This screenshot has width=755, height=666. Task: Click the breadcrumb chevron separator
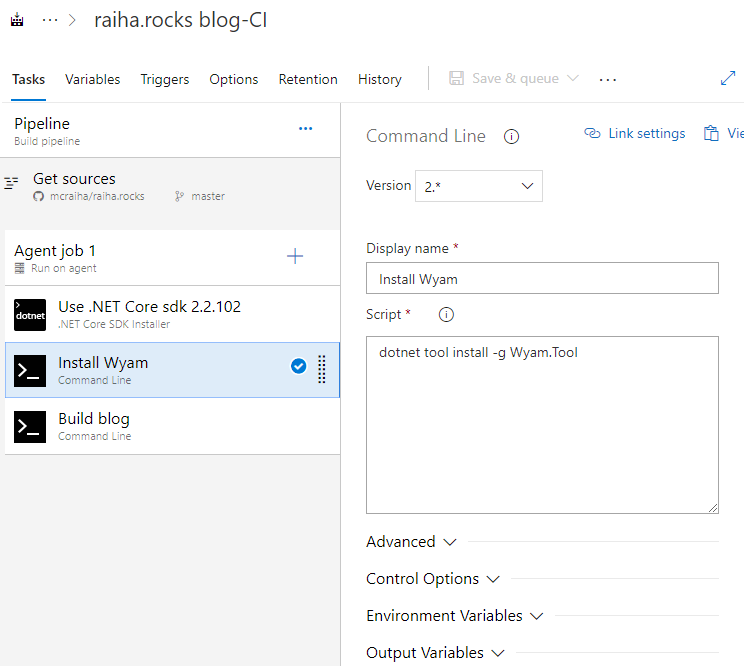[x=72, y=20]
